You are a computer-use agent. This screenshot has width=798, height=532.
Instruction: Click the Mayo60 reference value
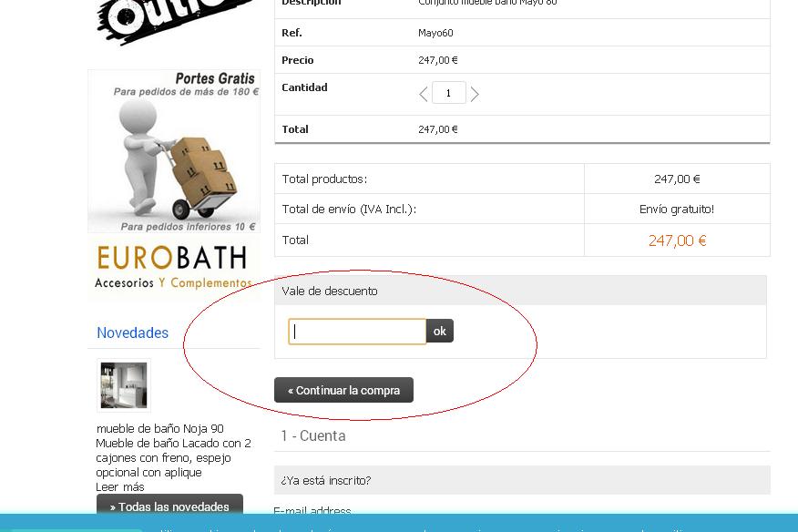(435, 33)
